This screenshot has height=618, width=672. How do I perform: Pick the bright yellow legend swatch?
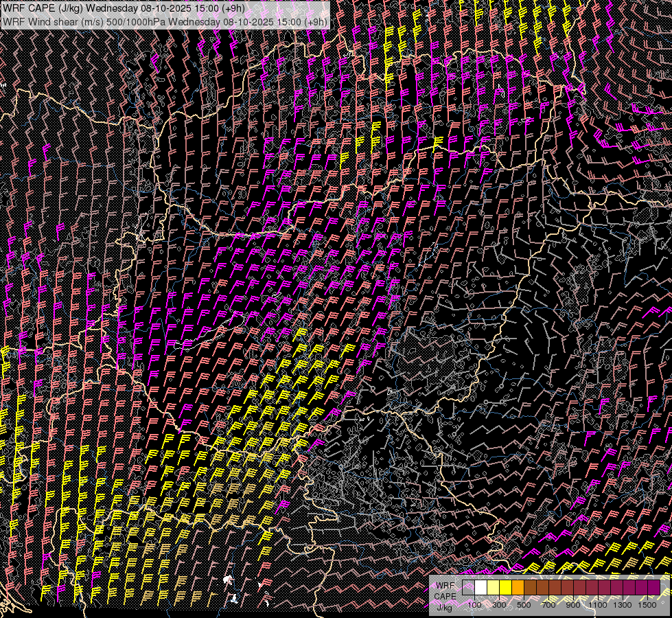pos(506,588)
